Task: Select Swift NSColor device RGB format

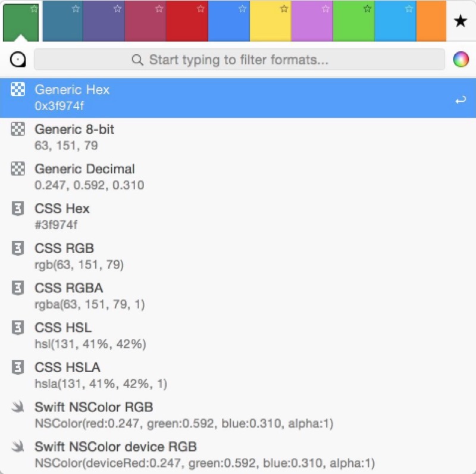Action: pyautogui.click(x=238, y=454)
